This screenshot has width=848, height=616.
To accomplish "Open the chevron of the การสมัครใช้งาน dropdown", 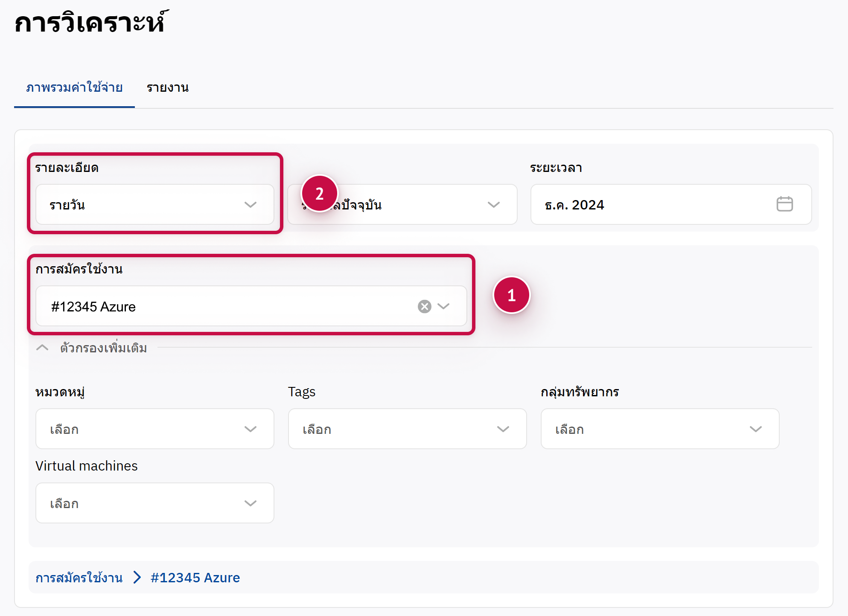I will point(444,306).
